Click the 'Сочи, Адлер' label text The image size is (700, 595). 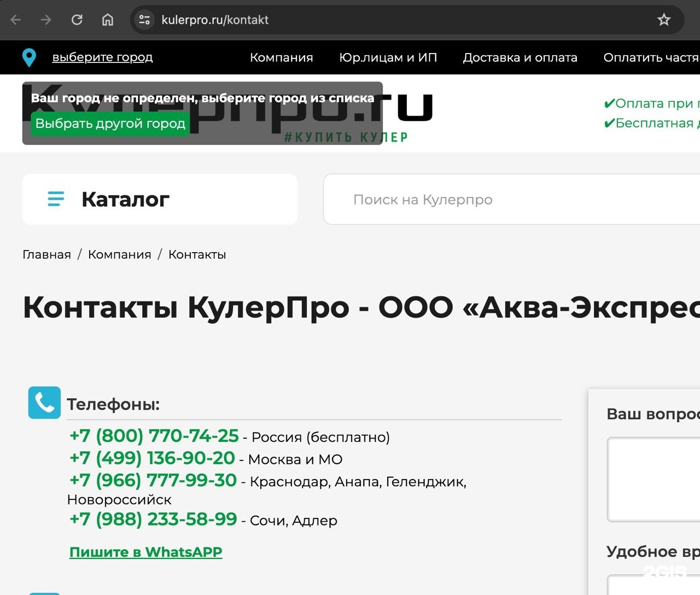pos(294,521)
